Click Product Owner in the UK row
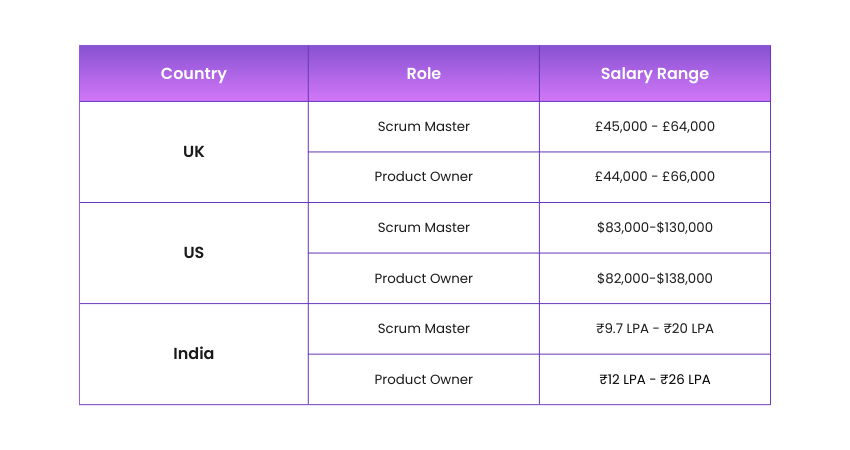The width and height of the screenshot is (850, 450). 423,177
